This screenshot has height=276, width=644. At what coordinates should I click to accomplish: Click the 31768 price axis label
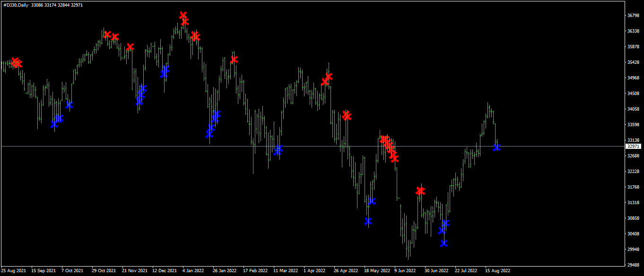633,187
